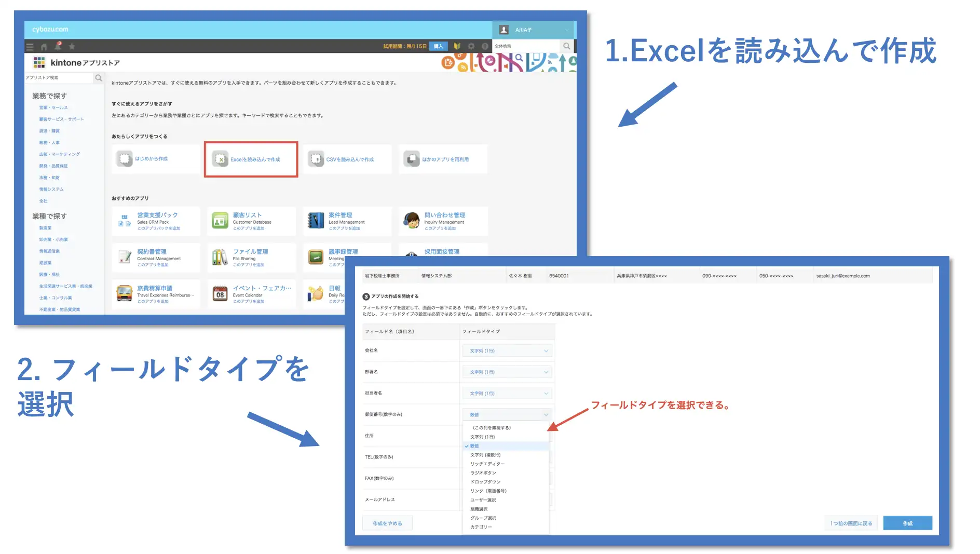Image resolution: width=980 pixels, height=554 pixels.
Task: Select 文字列(1行) from the field type list
Action: (x=483, y=437)
